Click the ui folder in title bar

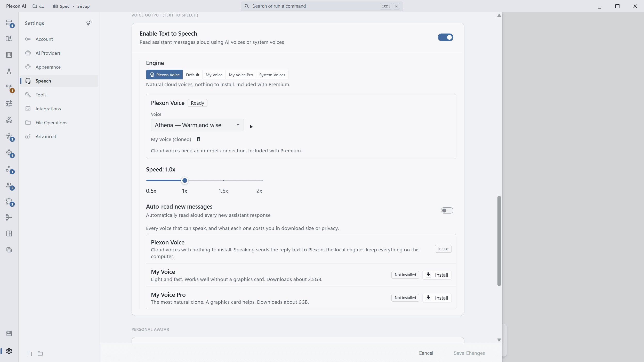[x=38, y=6]
